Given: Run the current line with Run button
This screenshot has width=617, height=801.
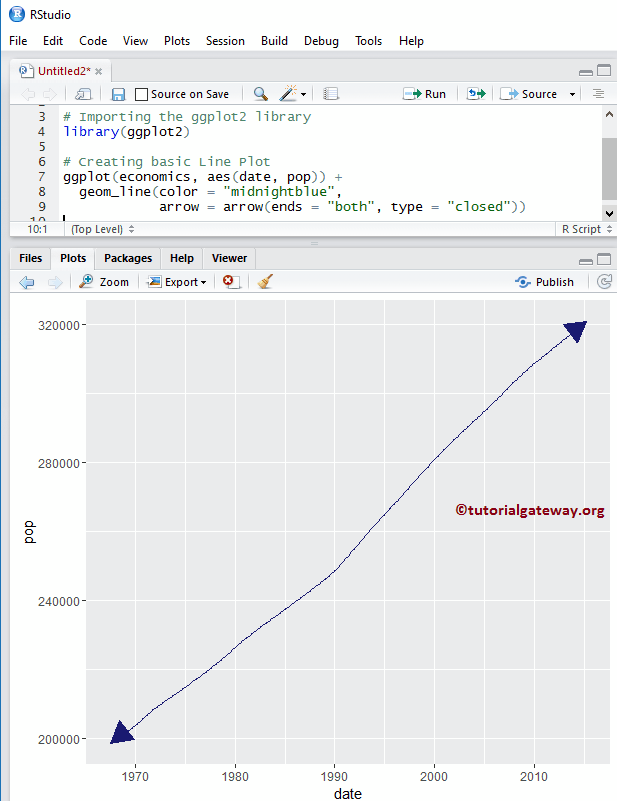Looking at the screenshot, I should (424, 94).
